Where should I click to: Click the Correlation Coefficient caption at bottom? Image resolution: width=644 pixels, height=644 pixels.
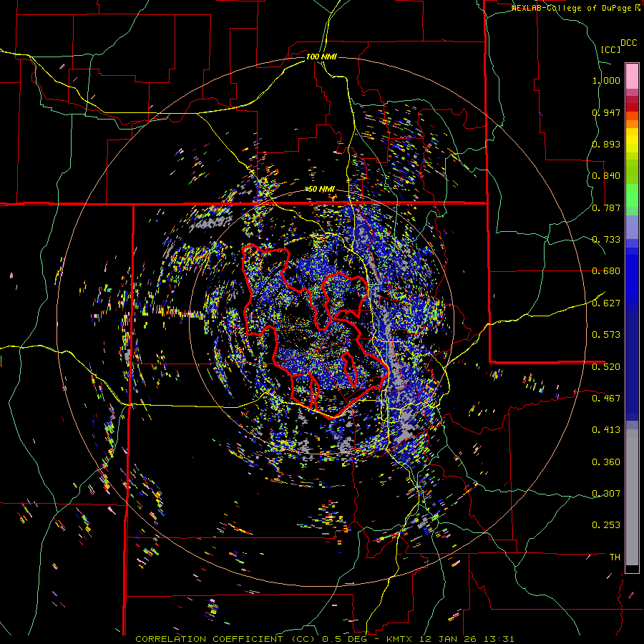coord(324,639)
